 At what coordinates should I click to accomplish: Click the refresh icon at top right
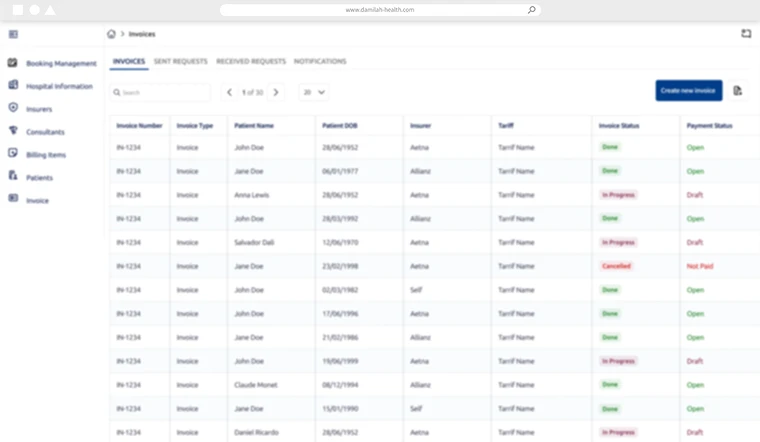click(746, 34)
